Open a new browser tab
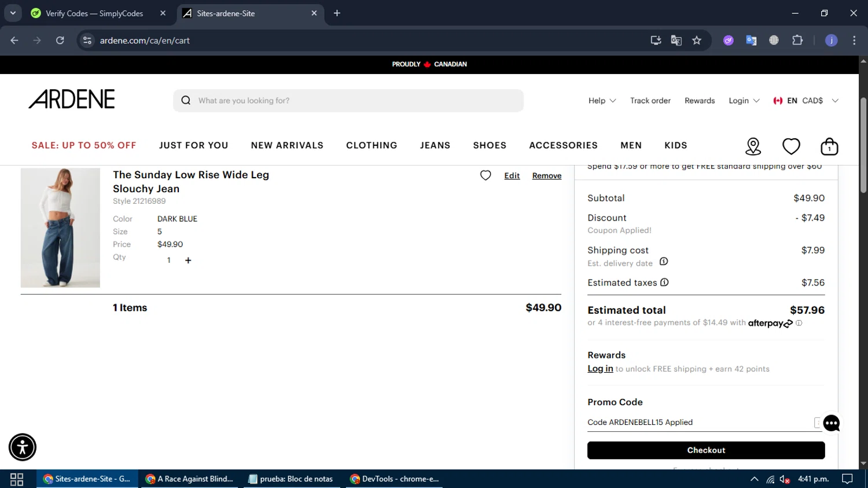Screen dimensions: 868x488 337,13
